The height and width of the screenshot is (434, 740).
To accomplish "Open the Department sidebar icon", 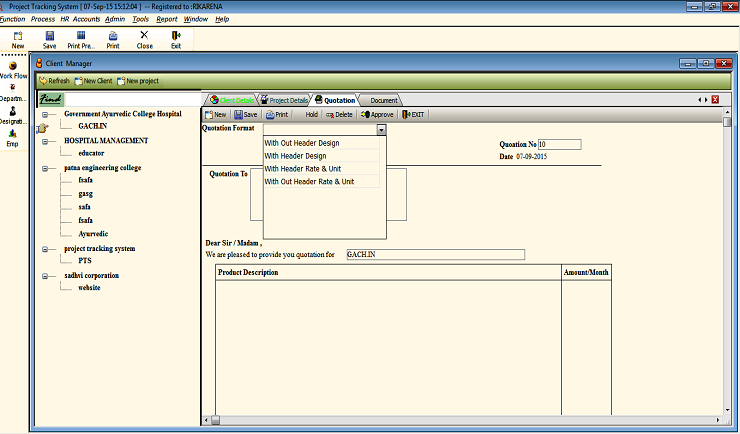I will [12, 91].
